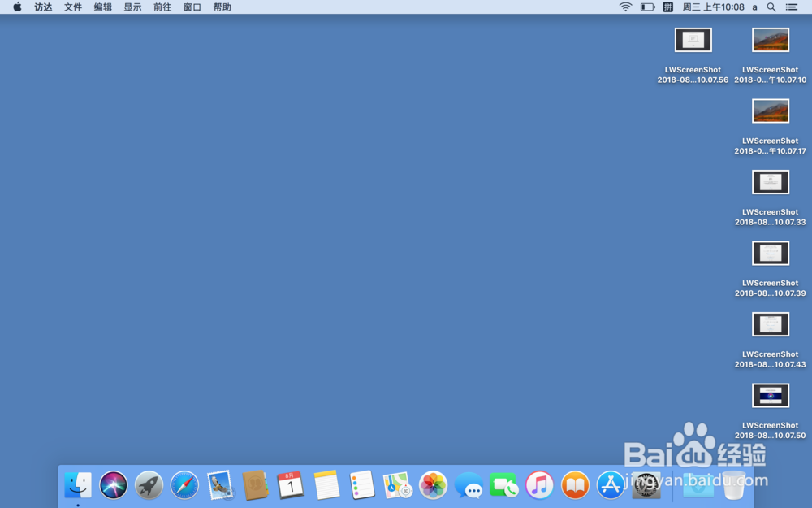Open Safari compass icon in Dock
This screenshot has height=508, width=812.
[x=184, y=486]
